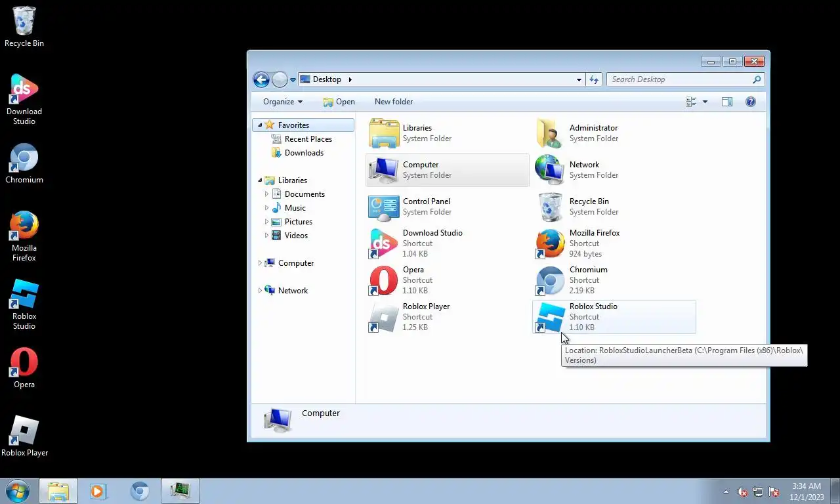Select Recycle Bin icon in Explorer file list

coord(550,207)
